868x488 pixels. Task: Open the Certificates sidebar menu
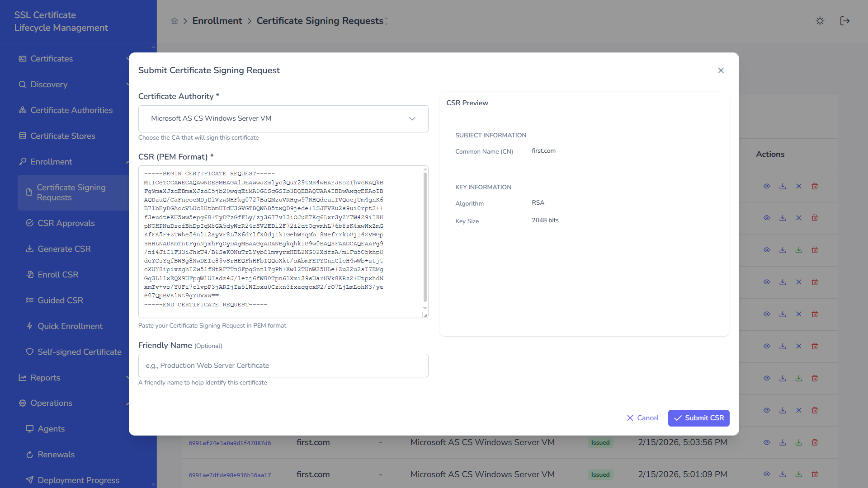[x=52, y=59]
